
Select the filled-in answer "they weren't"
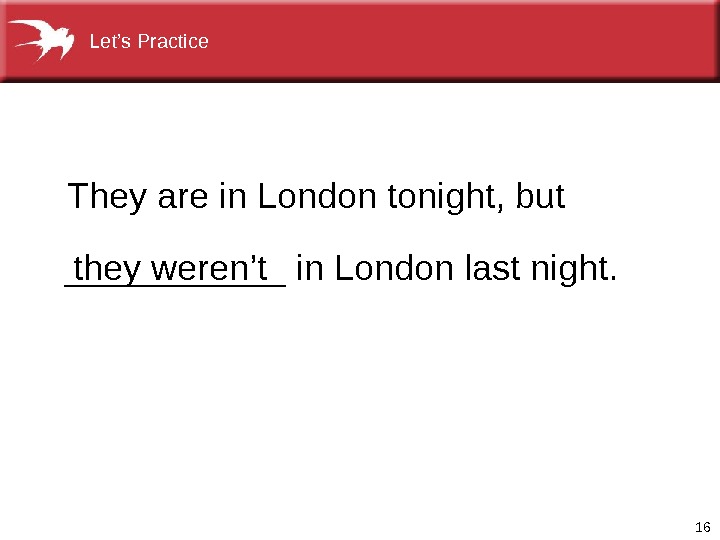172,269
